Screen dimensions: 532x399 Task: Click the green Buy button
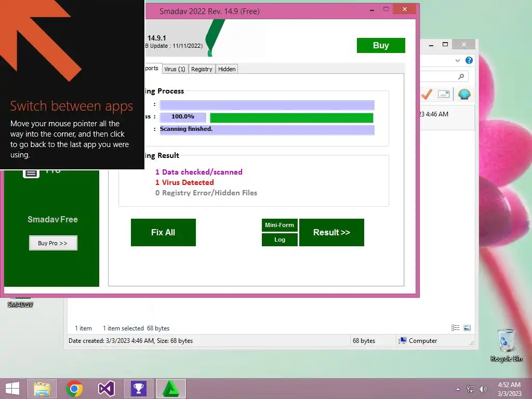(381, 46)
